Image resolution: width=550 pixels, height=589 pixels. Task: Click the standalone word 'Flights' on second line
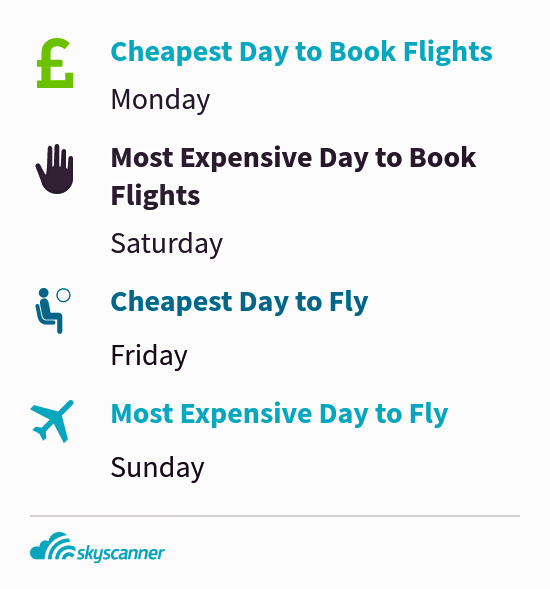click(156, 196)
